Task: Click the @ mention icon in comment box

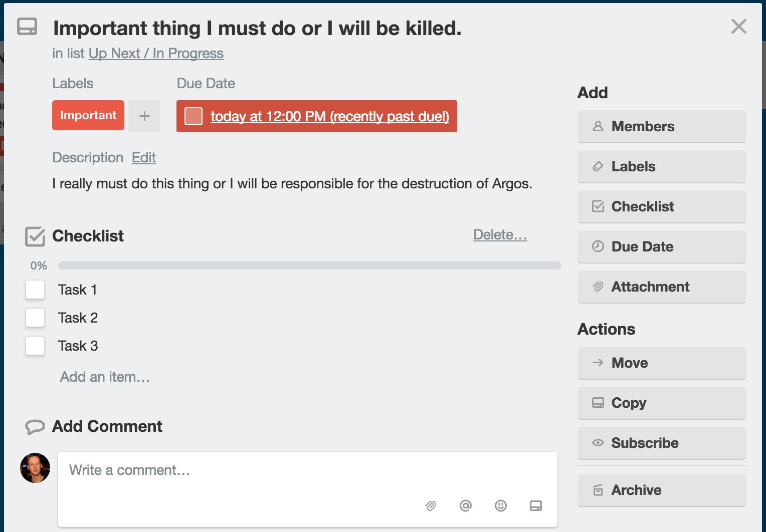Action: click(x=465, y=506)
